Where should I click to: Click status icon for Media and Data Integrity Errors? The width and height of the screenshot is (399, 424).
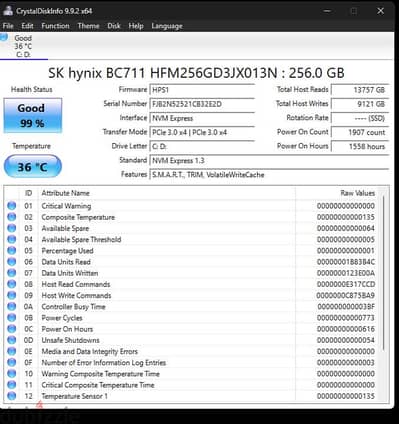pos(12,351)
